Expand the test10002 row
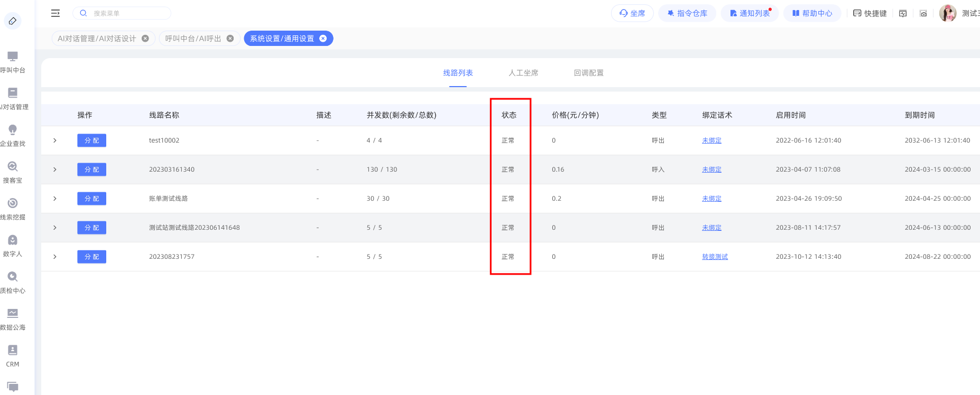980x395 pixels. 55,140
